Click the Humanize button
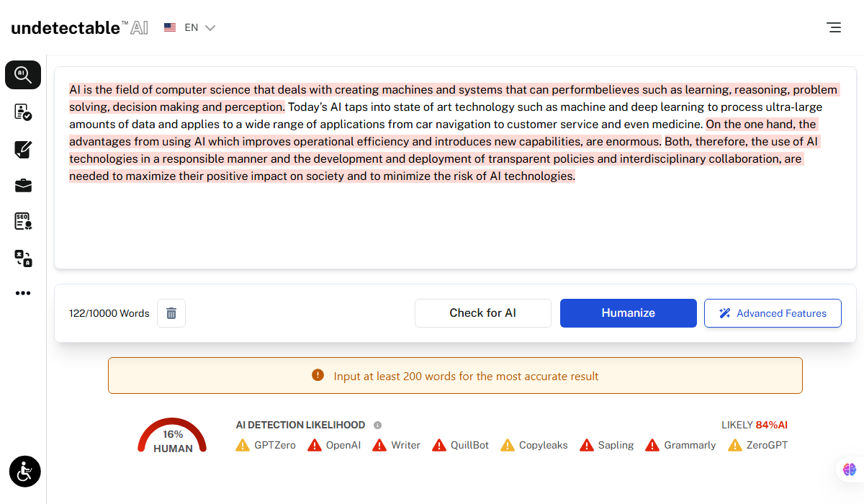Viewport: 864px width, 504px height. pos(629,313)
